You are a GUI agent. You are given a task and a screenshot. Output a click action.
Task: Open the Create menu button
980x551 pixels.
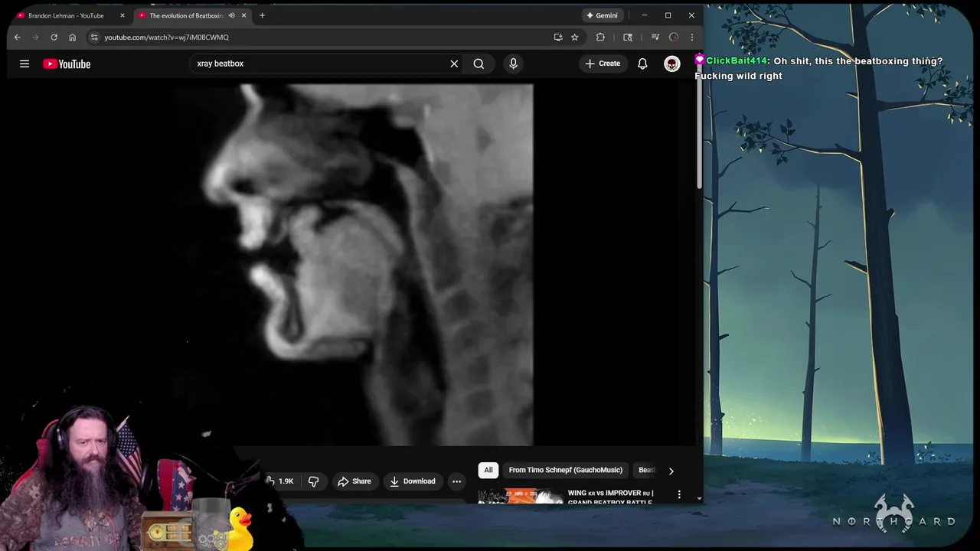tap(603, 64)
